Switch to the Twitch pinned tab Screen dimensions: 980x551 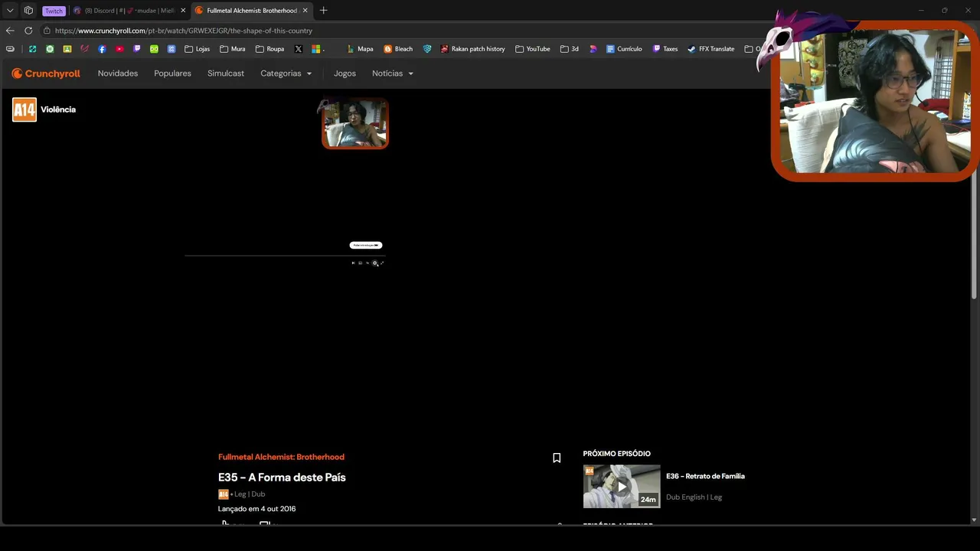(54, 11)
